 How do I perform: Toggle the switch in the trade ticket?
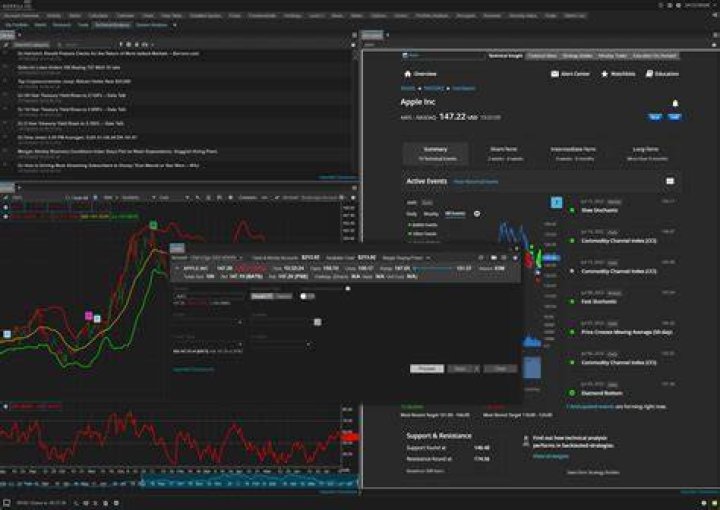pos(307,296)
